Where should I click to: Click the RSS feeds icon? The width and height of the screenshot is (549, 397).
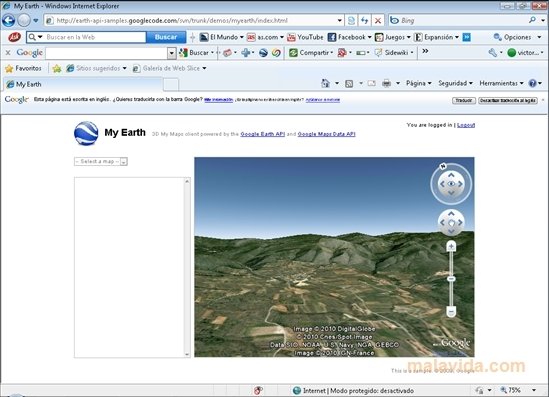pos(349,83)
